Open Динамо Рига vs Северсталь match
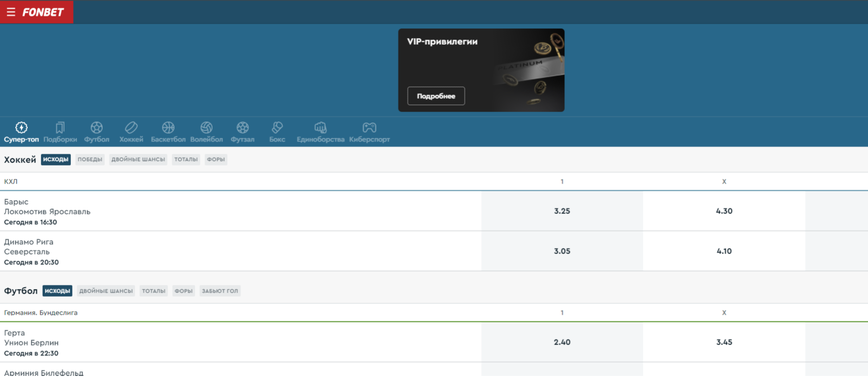This screenshot has height=379, width=868. pyautogui.click(x=29, y=246)
